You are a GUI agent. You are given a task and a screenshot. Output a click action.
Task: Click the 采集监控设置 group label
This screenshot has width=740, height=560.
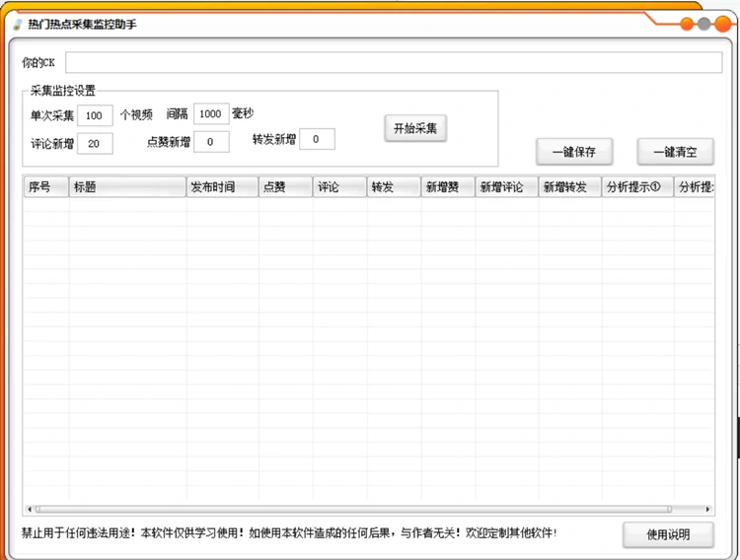tap(63, 90)
